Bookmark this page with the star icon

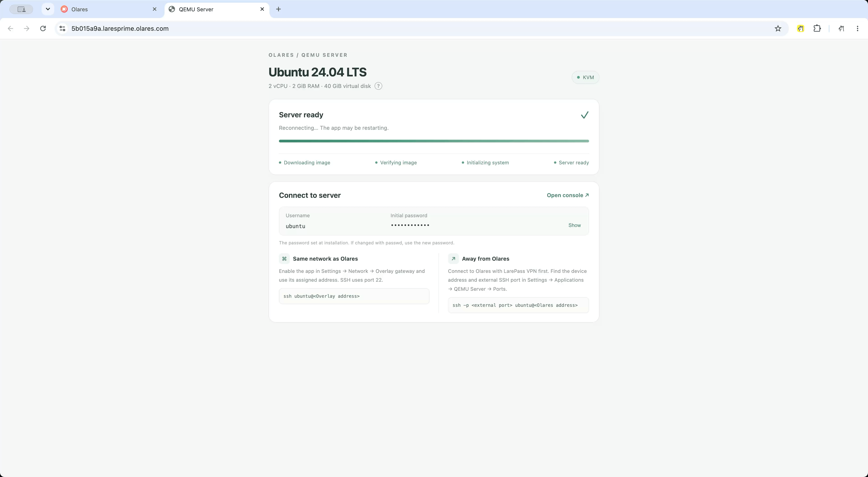coord(778,29)
